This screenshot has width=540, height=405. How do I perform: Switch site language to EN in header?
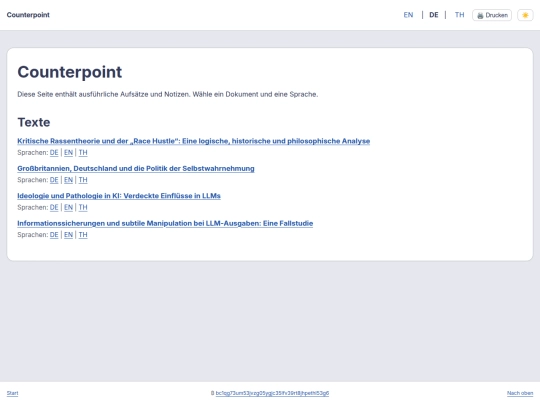click(x=408, y=15)
